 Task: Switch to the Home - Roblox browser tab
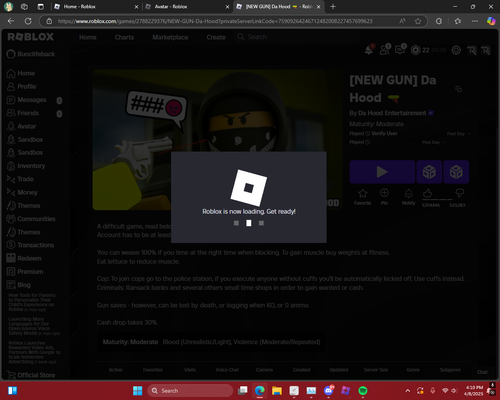[x=96, y=7]
